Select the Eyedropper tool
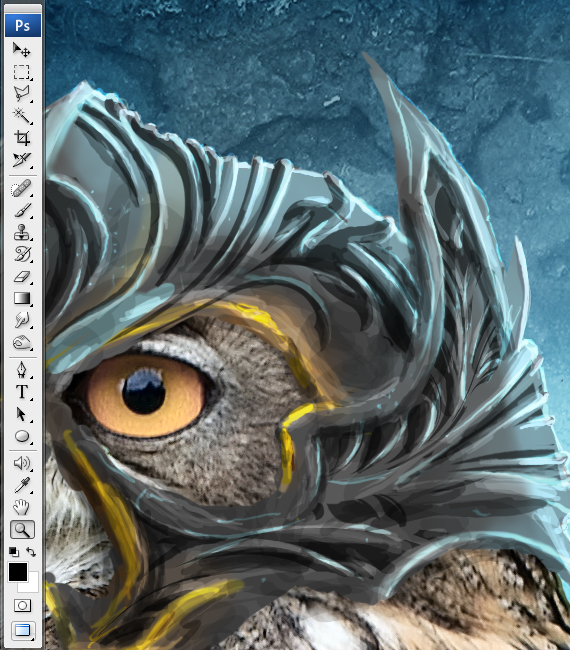570x650 pixels. coord(22,485)
